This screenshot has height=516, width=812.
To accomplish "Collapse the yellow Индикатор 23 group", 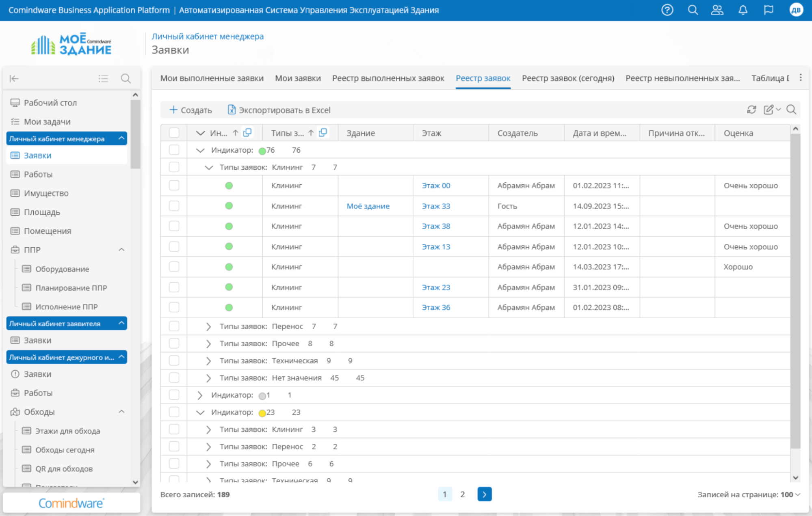I will pos(200,412).
